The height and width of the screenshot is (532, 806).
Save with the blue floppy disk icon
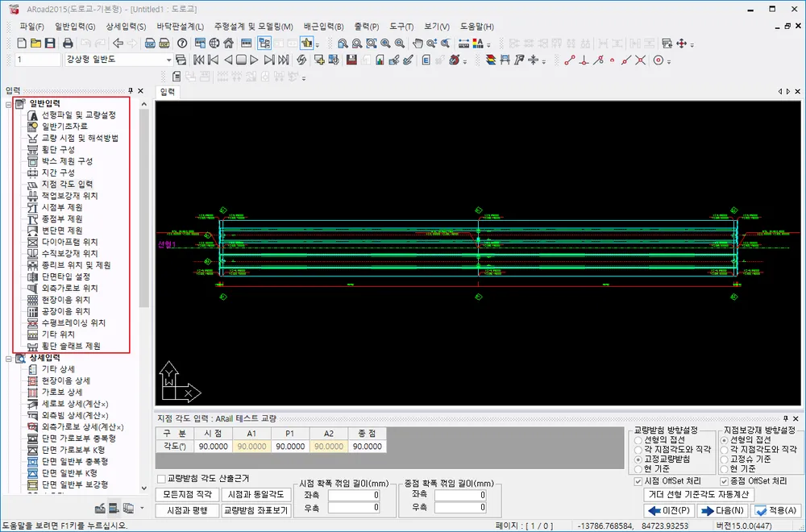50,44
